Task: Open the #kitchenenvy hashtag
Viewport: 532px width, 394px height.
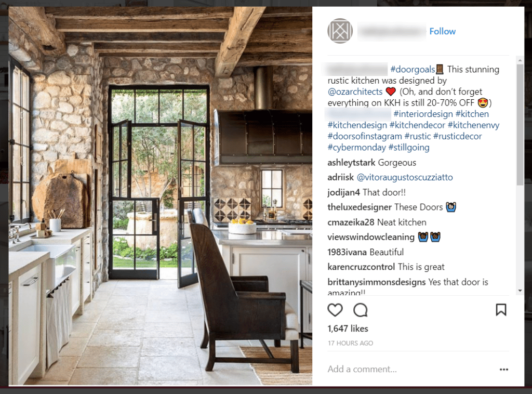Action: tap(473, 125)
